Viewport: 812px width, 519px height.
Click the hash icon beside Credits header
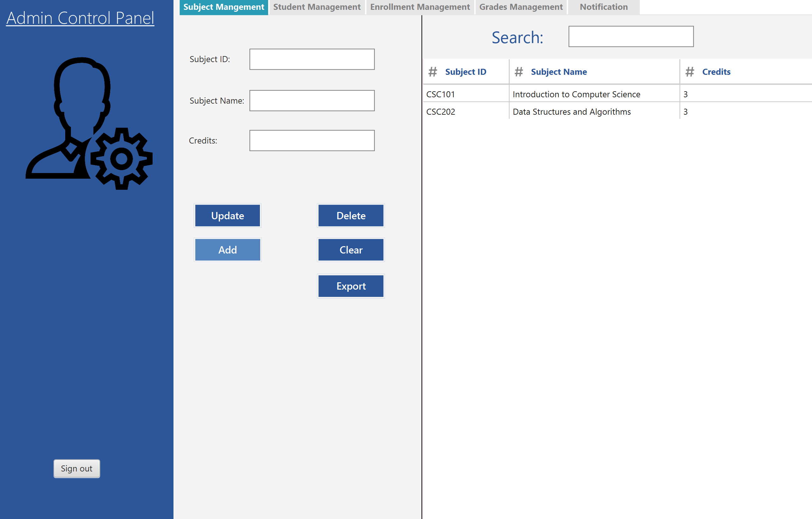pos(689,72)
